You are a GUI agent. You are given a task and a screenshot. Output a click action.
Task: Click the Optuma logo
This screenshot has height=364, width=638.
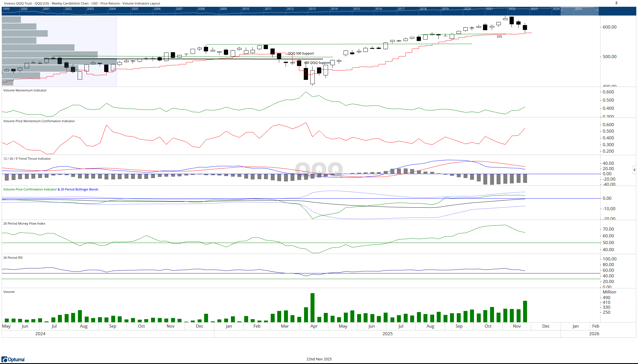pos(13,359)
